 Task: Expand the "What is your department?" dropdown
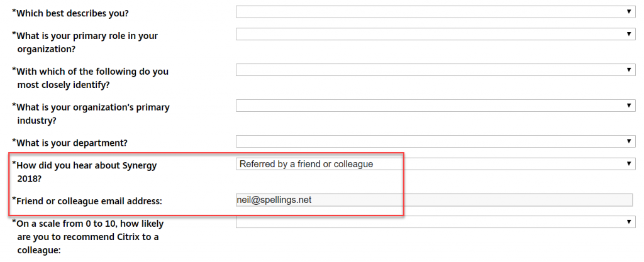[x=434, y=141]
